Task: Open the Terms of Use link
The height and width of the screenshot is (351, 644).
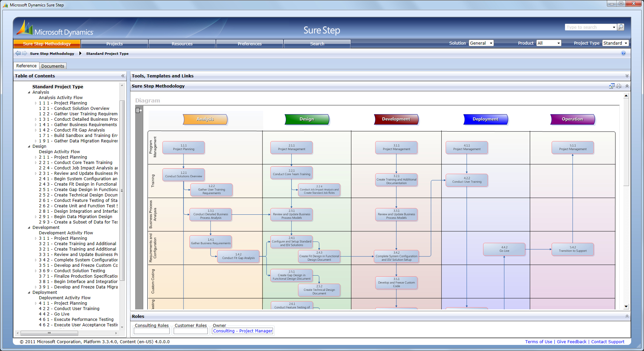Action: [539, 342]
